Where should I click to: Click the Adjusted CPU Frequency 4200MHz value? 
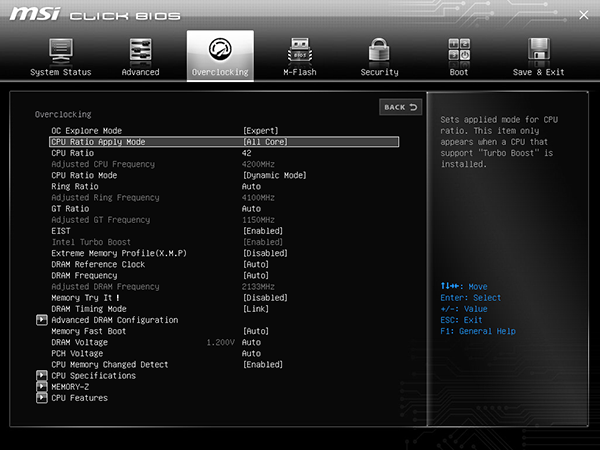258,164
